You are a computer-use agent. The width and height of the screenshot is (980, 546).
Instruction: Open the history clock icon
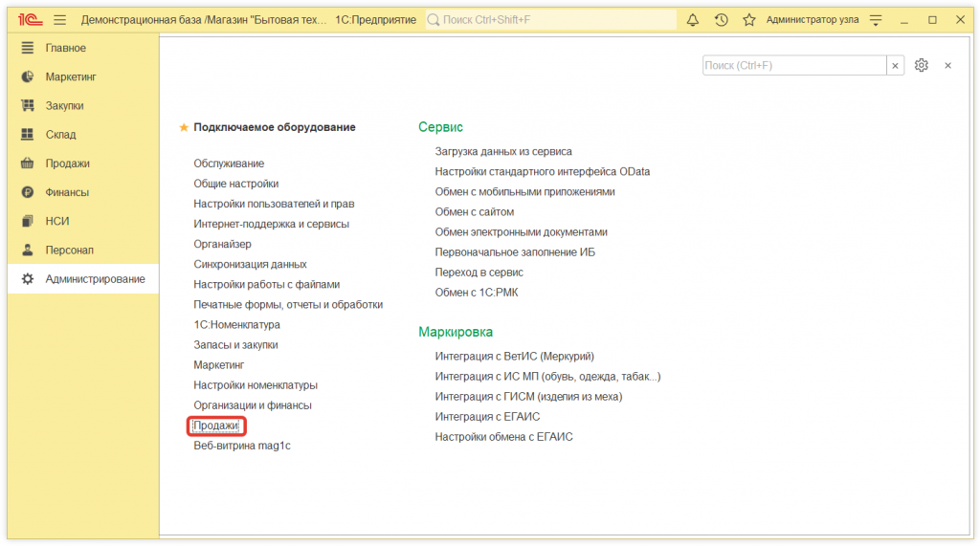click(x=721, y=19)
